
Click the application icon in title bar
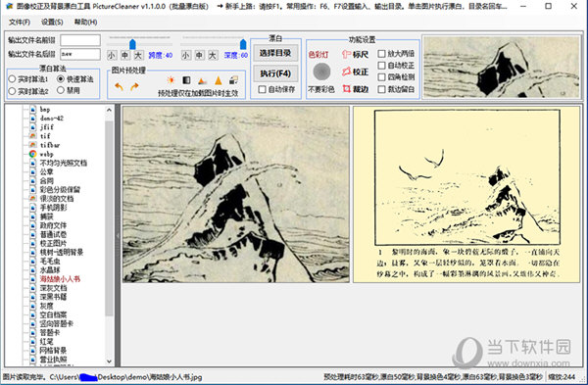(9, 6)
